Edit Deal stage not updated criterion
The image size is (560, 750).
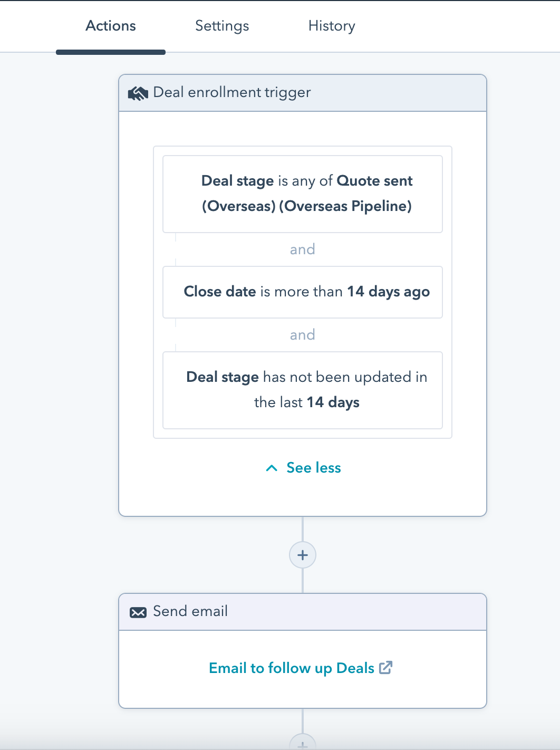pyautogui.click(x=303, y=390)
